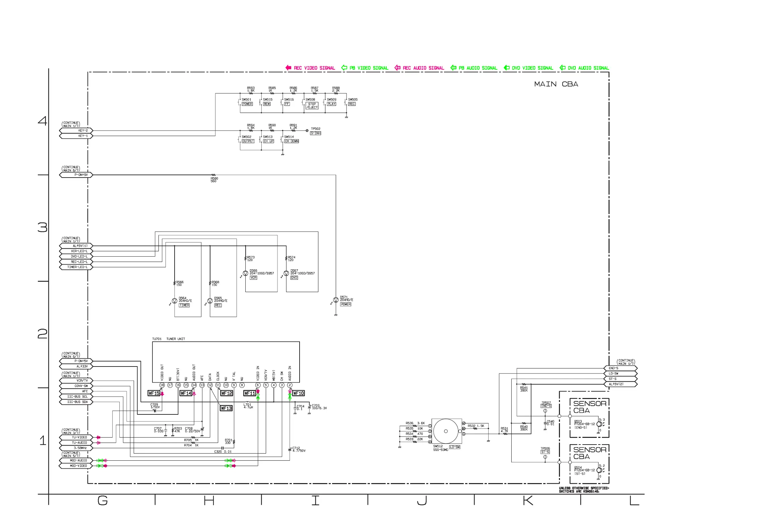The image size is (760, 532).
Task: Click the D571 POWER LED symbol
Action: [x=336, y=300]
